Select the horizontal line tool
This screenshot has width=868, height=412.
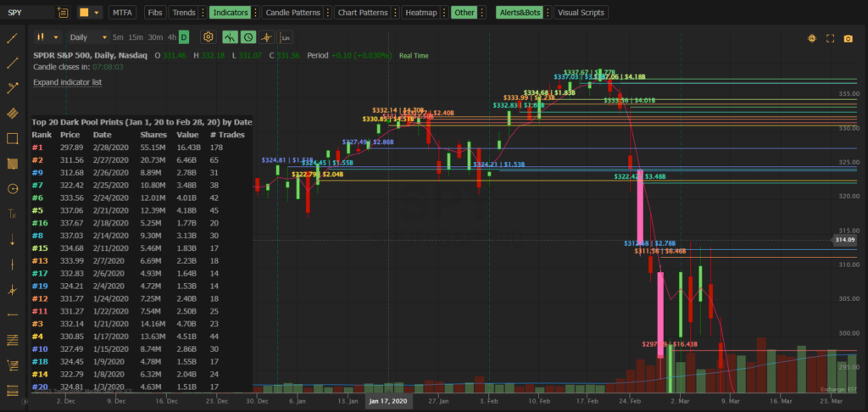click(x=12, y=315)
